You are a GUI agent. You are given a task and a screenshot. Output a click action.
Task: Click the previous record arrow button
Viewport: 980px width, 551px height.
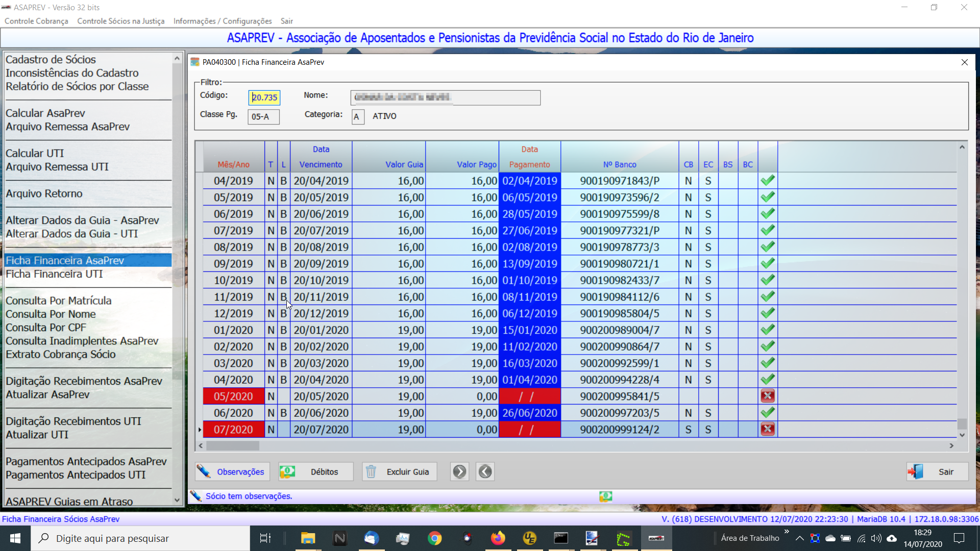(485, 471)
